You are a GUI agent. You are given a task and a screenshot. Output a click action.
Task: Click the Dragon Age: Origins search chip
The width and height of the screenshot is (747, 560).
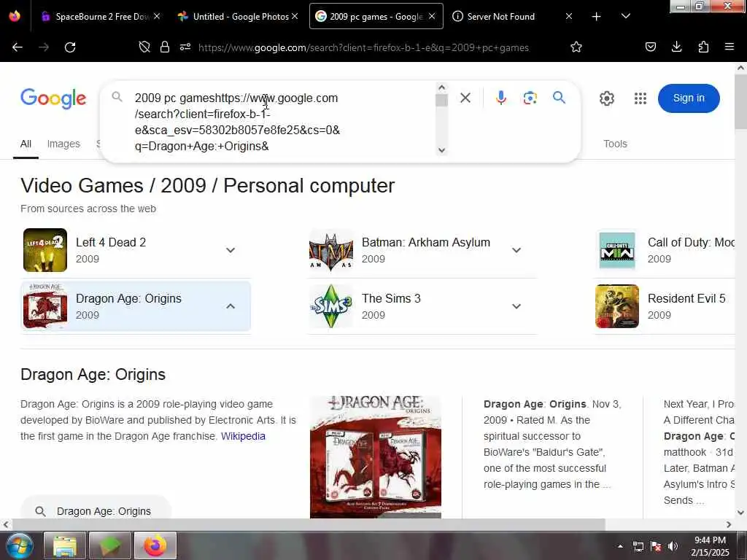point(96,510)
